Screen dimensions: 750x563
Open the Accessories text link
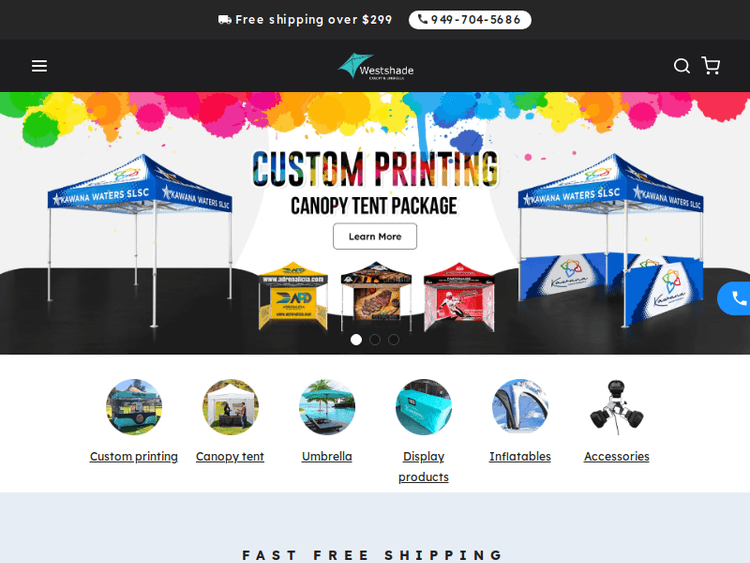pyautogui.click(x=617, y=456)
